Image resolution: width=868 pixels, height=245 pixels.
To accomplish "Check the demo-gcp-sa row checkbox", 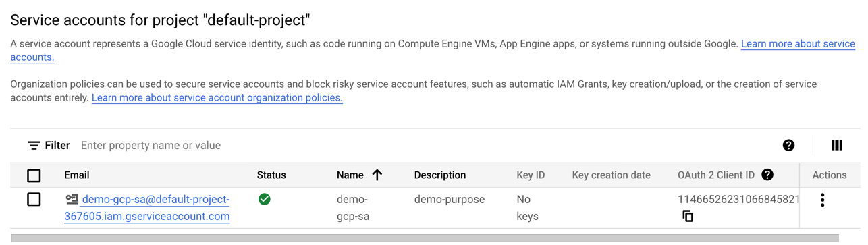I will 34,200.
